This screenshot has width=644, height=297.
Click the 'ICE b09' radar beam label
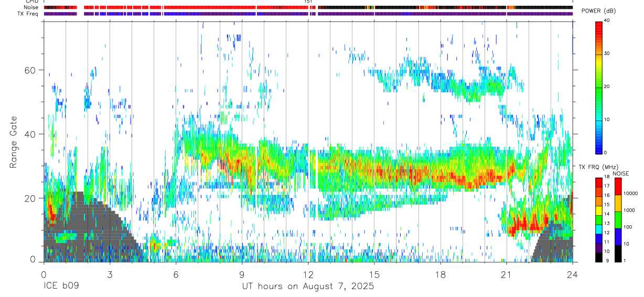(x=61, y=287)
